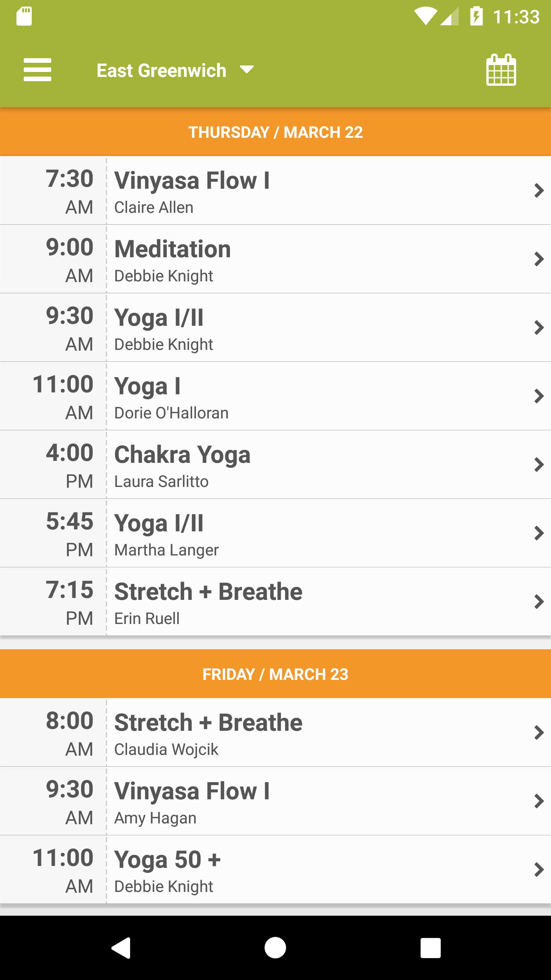Screen dimensions: 551x980
Task: Click chevron for Yoga I with Dorie O'Halloran
Action: [539, 396]
